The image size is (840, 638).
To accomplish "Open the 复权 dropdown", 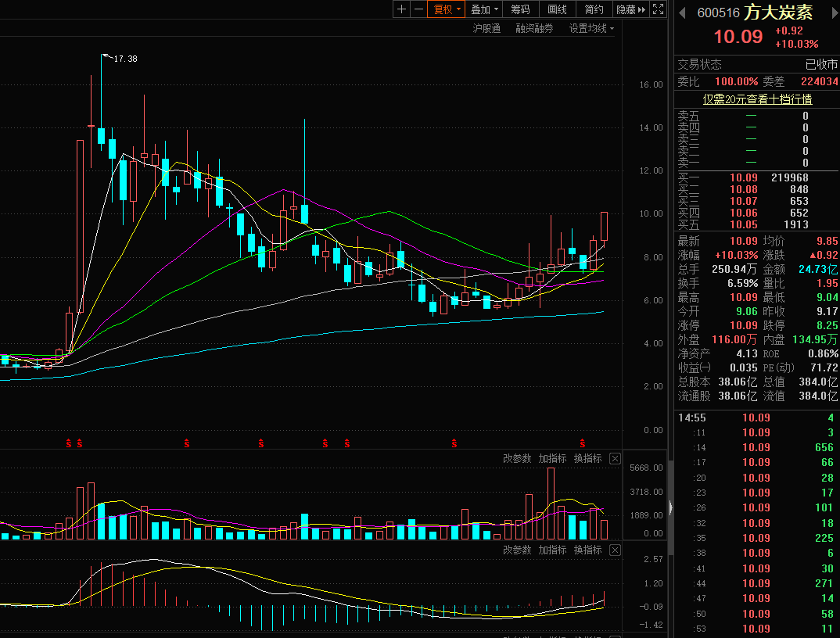I will (x=446, y=9).
